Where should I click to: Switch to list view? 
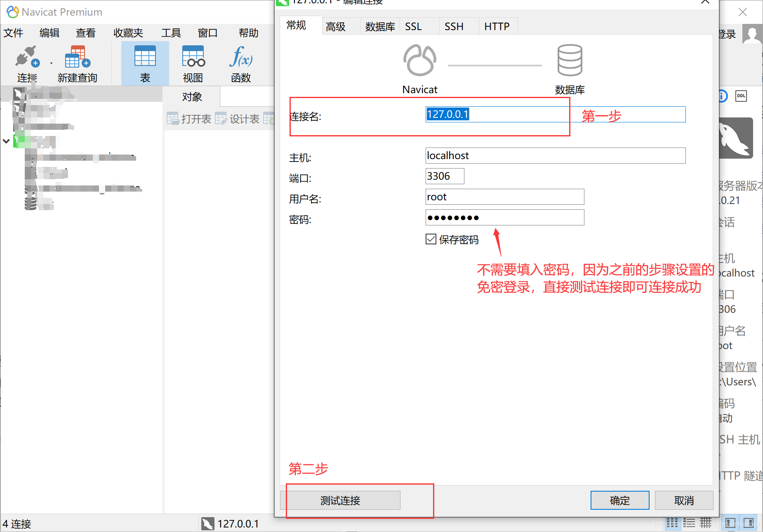coord(689,523)
